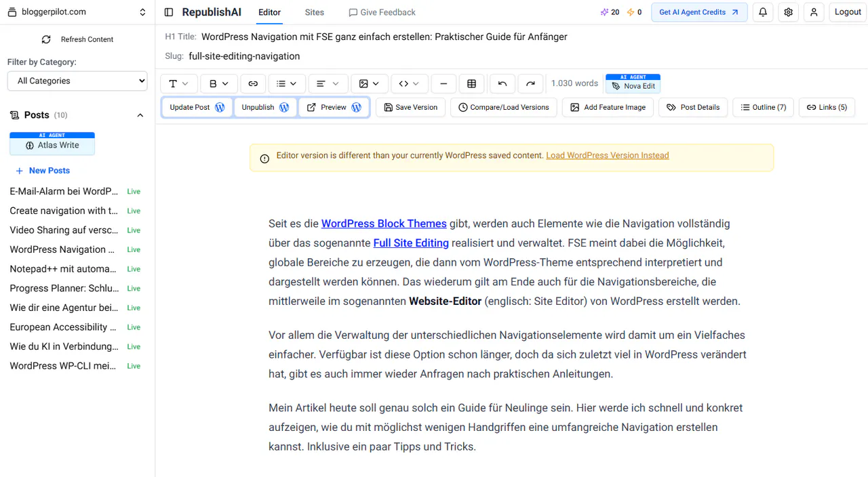Viewport: 868px width, 477px height.
Task: Collapse the Posts section
Action: 140,115
